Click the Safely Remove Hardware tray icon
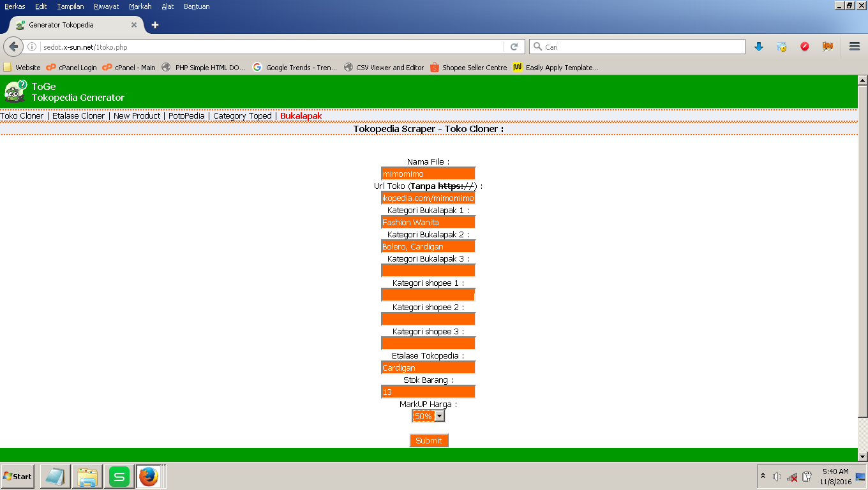868x490 pixels. click(x=807, y=477)
